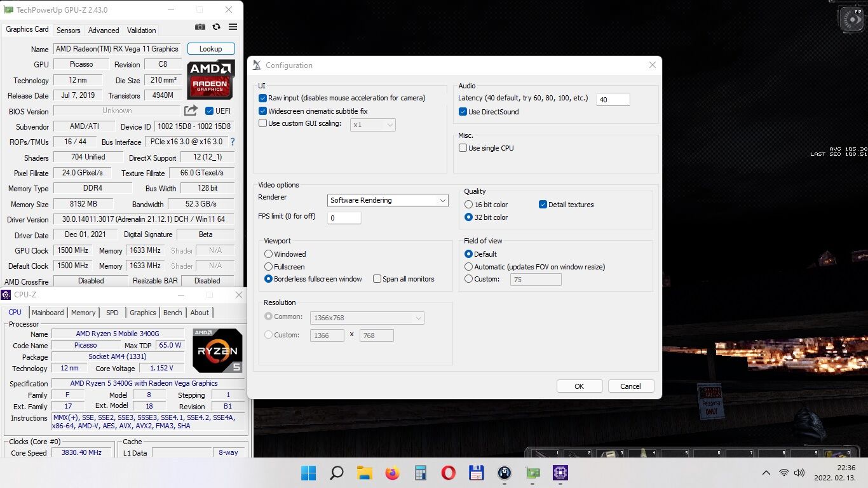This screenshot has height=488, width=868.
Task: Enable Use single CPU
Action: 463,148
